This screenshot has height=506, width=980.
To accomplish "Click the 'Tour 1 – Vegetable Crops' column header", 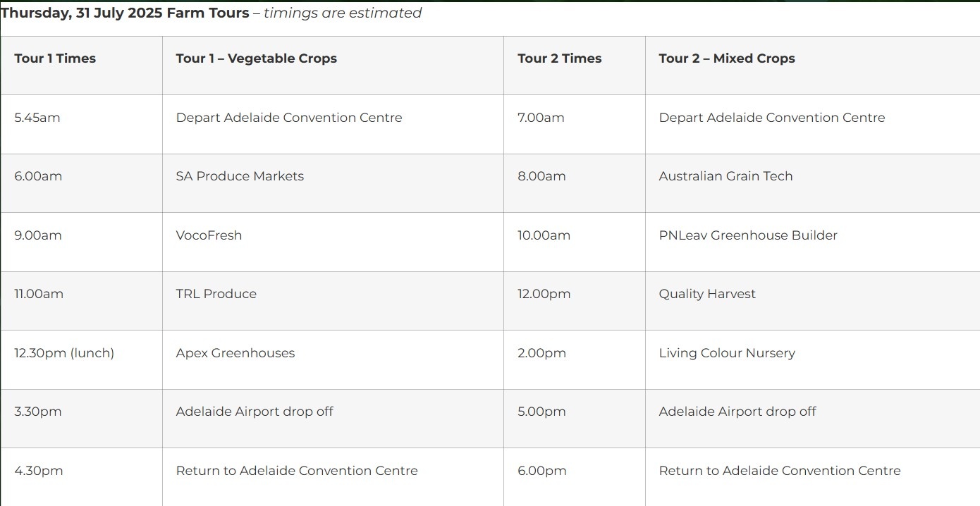I will [257, 58].
